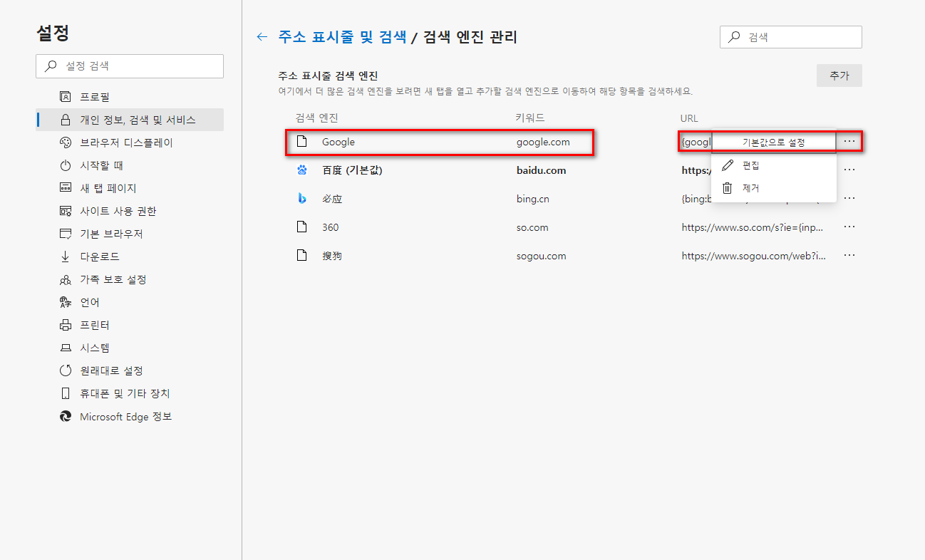
Task: Click the https://www.sogou.com URL cell
Action: (x=754, y=256)
